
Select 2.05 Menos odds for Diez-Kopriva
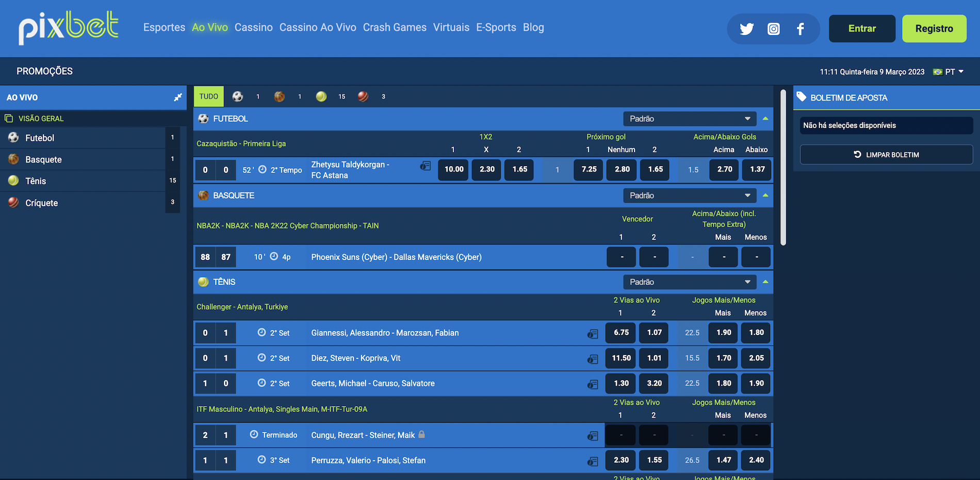tap(756, 358)
